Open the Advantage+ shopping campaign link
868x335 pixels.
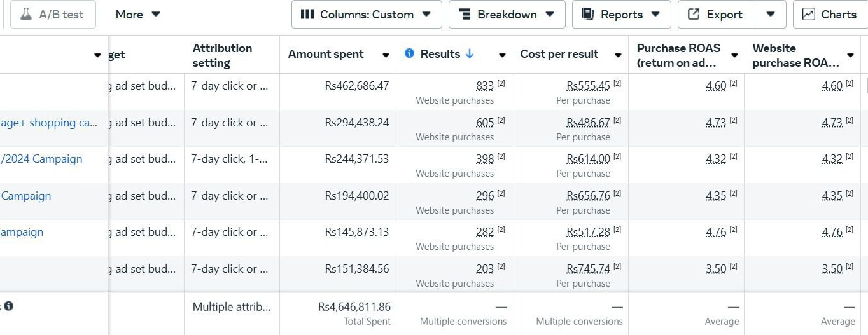(48, 123)
